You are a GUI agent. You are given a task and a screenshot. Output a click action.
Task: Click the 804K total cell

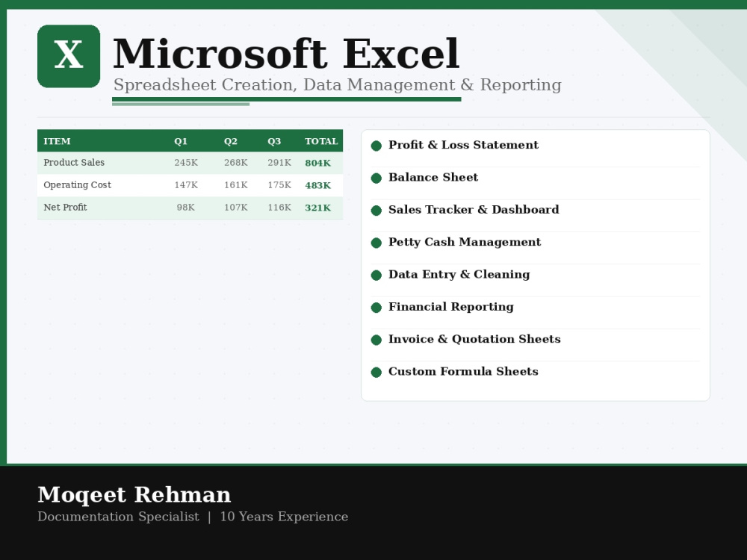coord(317,163)
